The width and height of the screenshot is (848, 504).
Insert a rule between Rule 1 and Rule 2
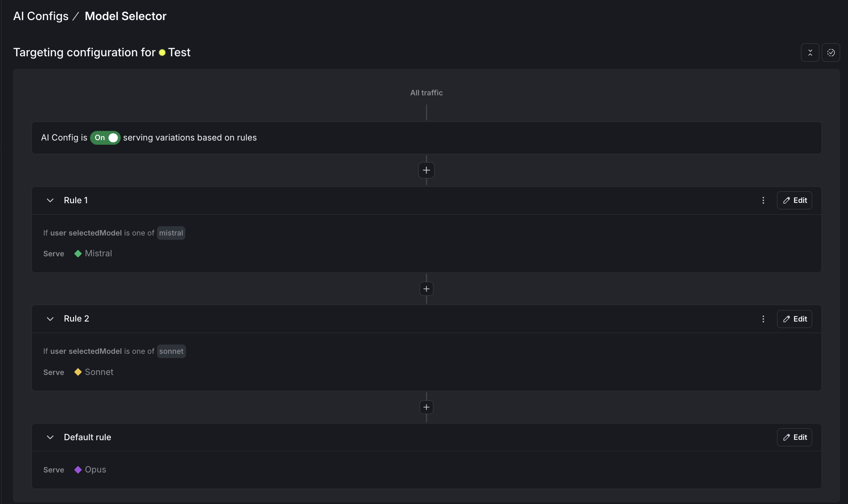[426, 289]
